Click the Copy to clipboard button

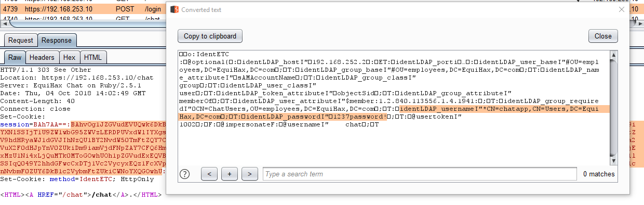pyautogui.click(x=210, y=36)
